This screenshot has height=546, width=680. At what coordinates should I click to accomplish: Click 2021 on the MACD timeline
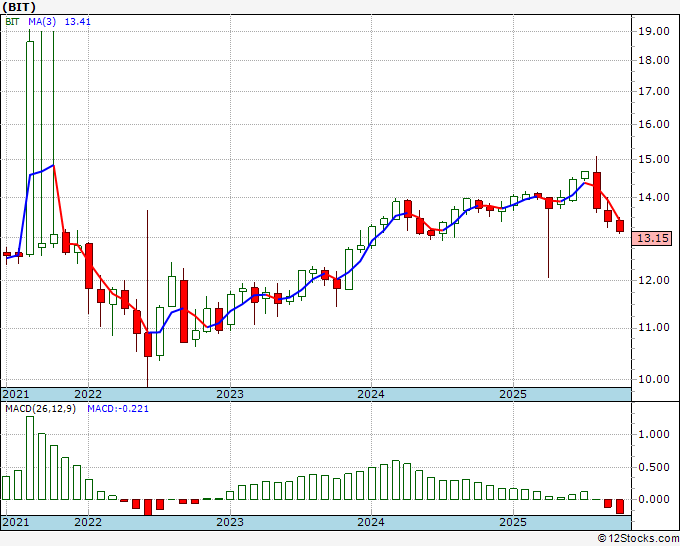tap(16, 522)
